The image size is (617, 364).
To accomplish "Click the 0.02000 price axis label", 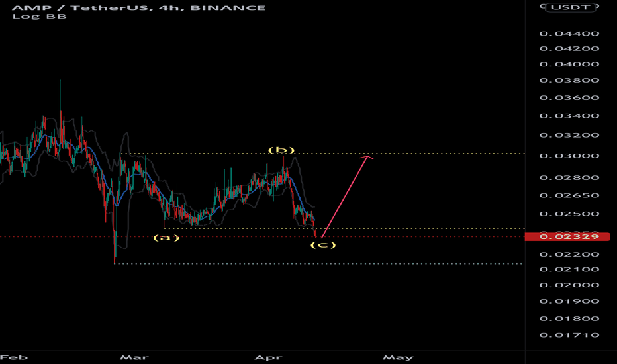I will click(569, 285).
